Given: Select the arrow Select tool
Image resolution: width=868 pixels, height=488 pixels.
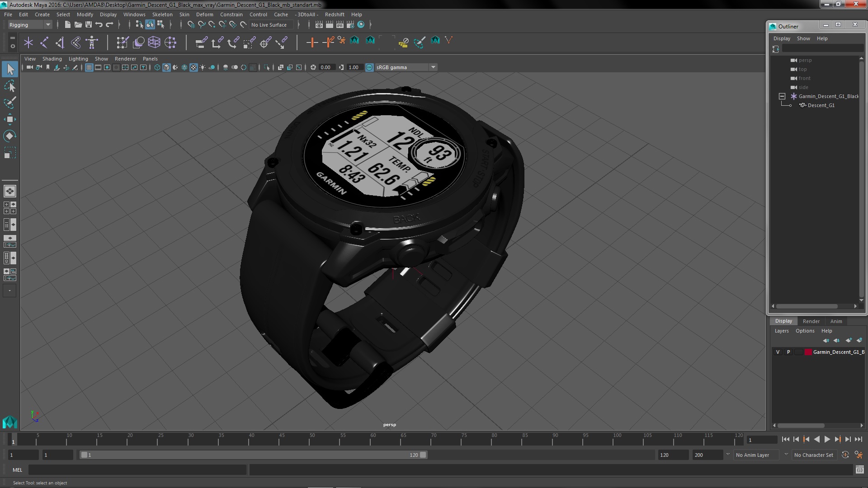Looking at the screenshot, I should [x=10, y=69].
